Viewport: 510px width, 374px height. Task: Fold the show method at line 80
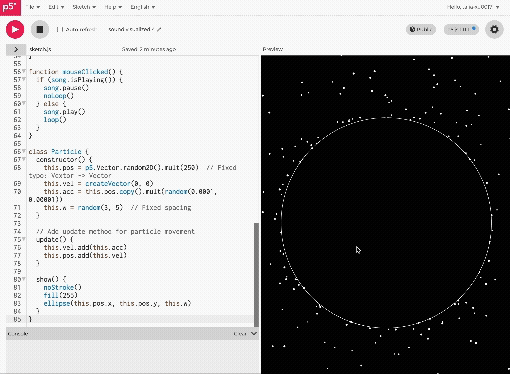tap(24, 280)
